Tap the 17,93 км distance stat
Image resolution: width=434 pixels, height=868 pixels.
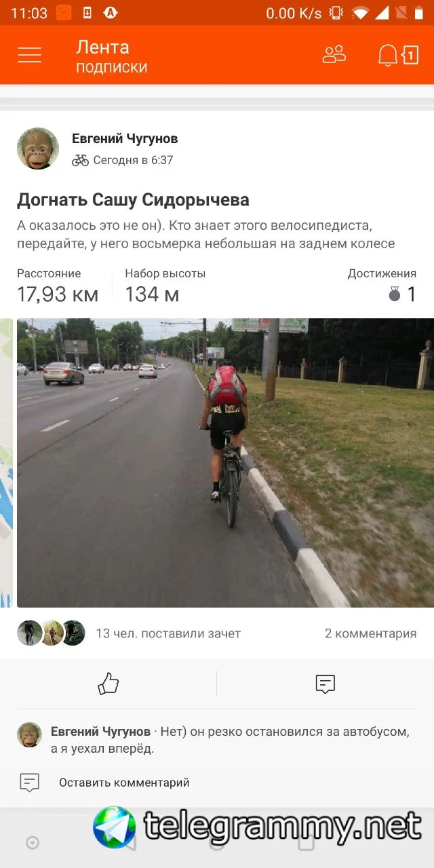[x=58, y=294]
